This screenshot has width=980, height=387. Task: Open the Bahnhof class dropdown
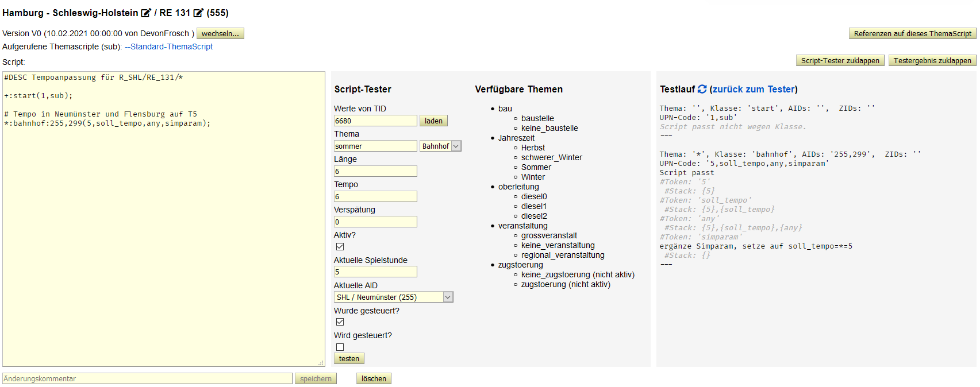[x=440, y=146]
